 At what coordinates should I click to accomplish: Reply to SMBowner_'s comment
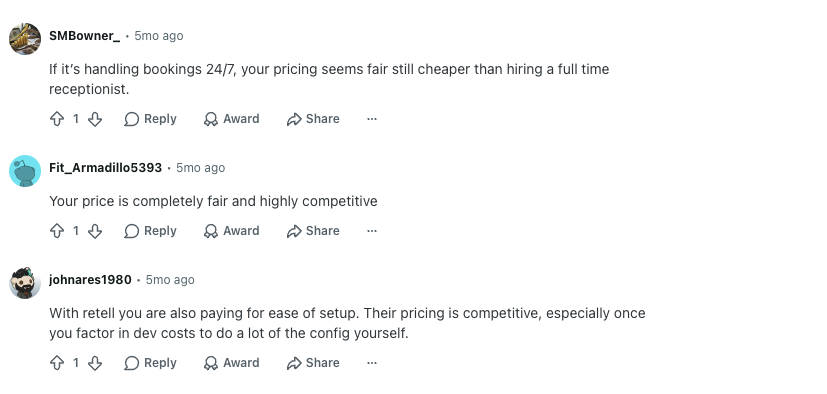150,119
